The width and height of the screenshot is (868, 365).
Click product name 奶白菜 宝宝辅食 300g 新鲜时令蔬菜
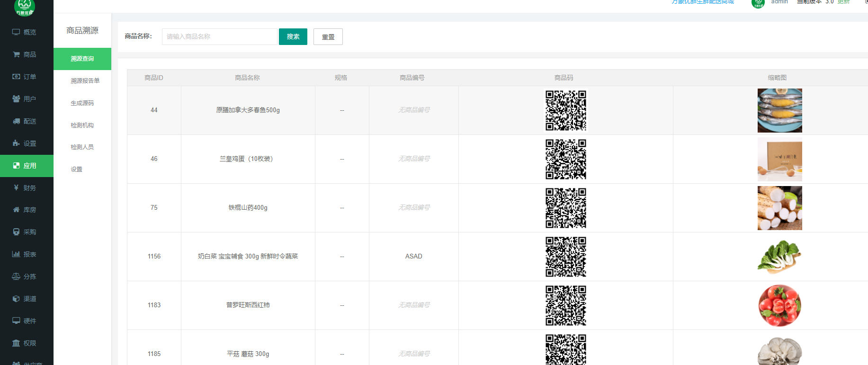(x=248, y=256)
